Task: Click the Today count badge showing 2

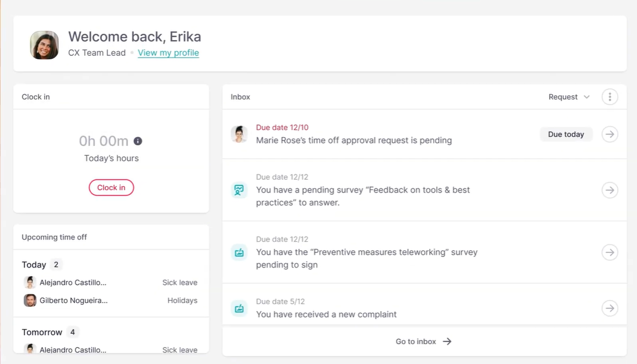Action: [56, 265]
